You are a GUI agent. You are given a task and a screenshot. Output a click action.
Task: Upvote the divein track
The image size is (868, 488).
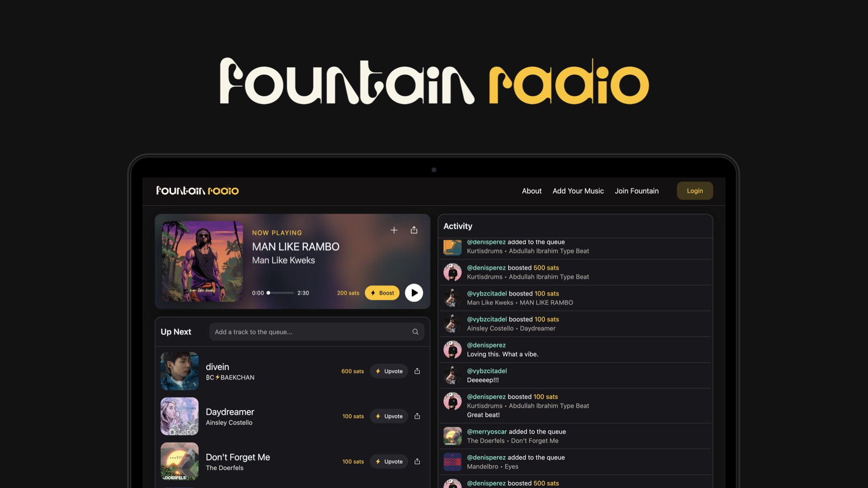click(x=389, y=371)
